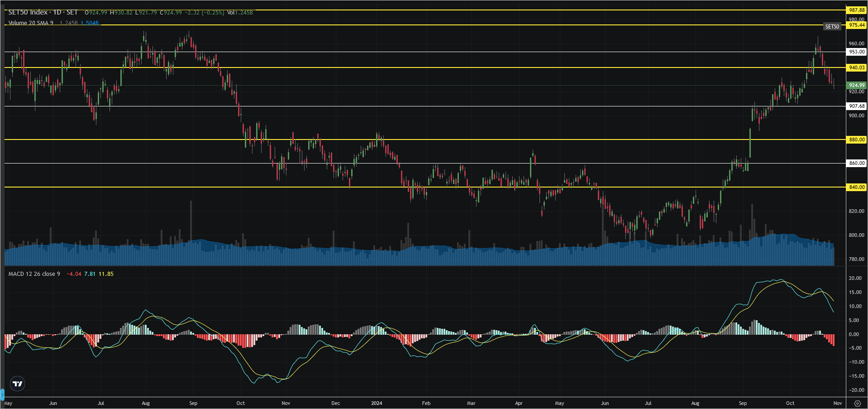Click the SET50 Index · 1D · SET title
Viewport: 868px width, 409px height.
(43, 12)
